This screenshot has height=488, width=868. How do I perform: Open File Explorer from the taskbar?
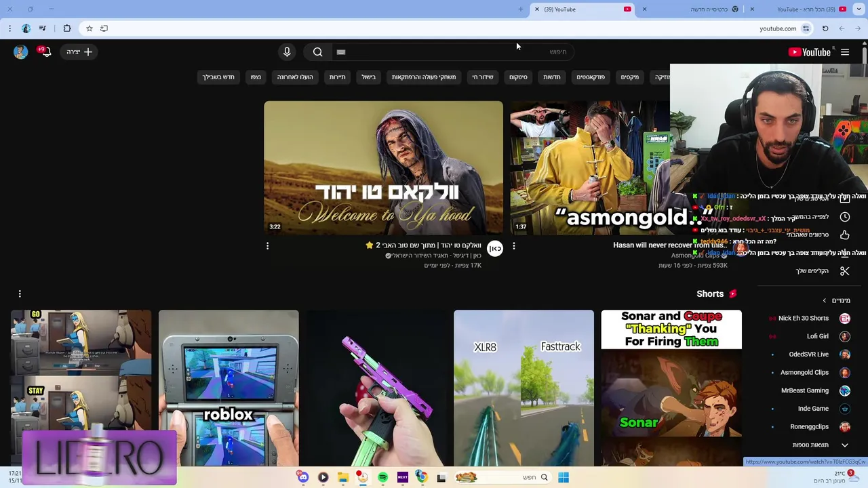tap(343, 477)
